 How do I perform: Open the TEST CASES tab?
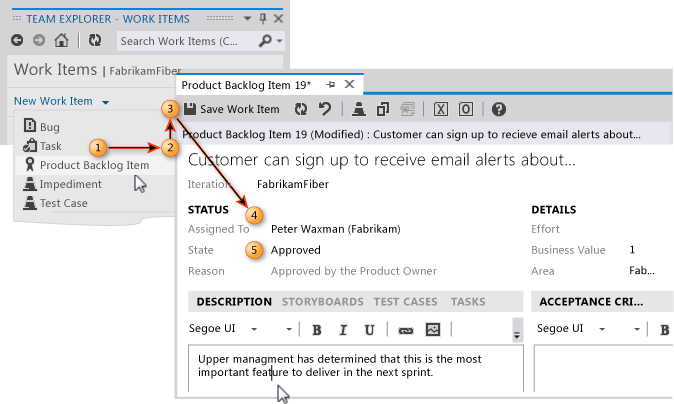tap(405, 302)
